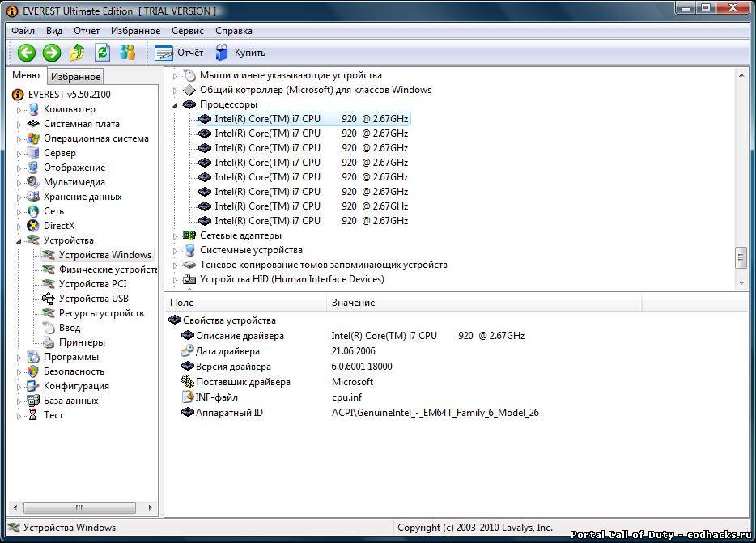Screen dimensions: 756x543
Task: Click the Версия драйвера 6.0.6001.18000 value
Action: [362, 367]
